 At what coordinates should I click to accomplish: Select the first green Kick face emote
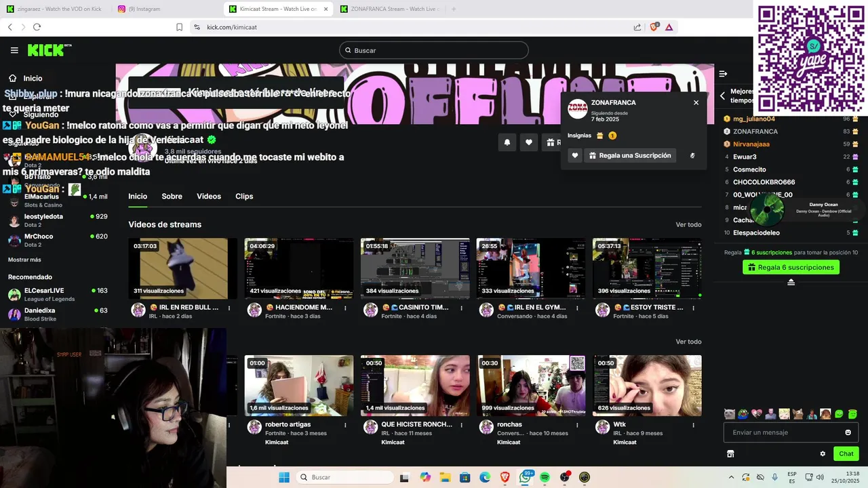point(839,414)
